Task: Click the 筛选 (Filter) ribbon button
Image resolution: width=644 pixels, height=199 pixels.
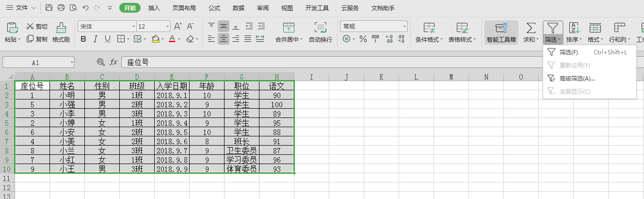Action: (553, 33)
